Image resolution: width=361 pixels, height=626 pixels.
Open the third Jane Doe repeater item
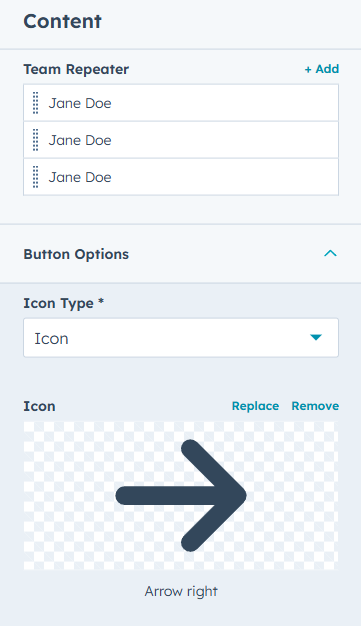(x=181, y=177)
